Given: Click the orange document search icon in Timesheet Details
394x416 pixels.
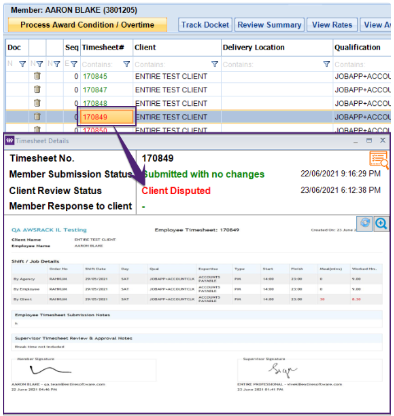Looking at the screenshot, I should (x=379, y=159).
